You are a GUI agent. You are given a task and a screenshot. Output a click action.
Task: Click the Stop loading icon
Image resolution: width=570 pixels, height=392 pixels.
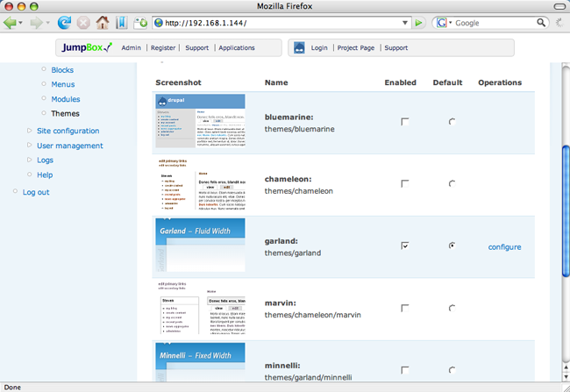point(83,23)
